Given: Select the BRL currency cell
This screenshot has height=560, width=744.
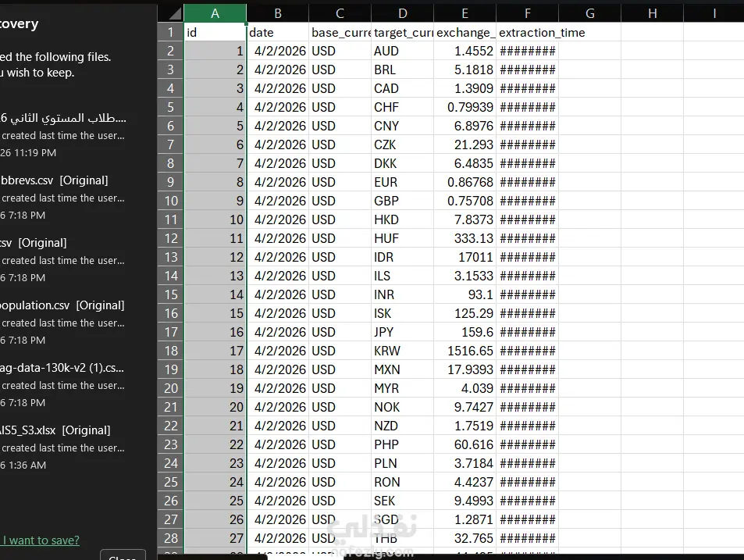Looking at the screenshot, I should [402, 70].
